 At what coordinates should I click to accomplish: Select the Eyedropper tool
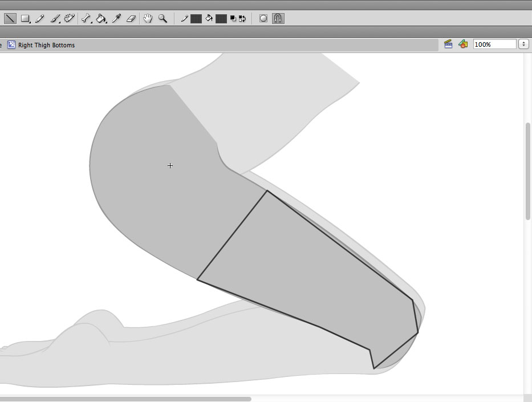[116, 18]
